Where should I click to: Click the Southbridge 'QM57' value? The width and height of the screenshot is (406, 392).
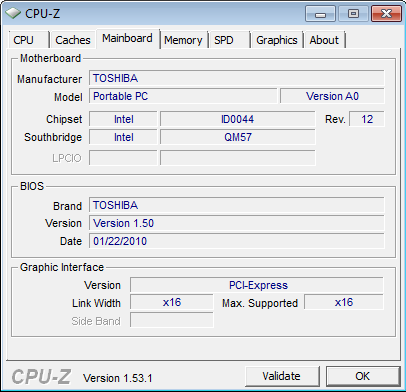[x=238, y=137]
